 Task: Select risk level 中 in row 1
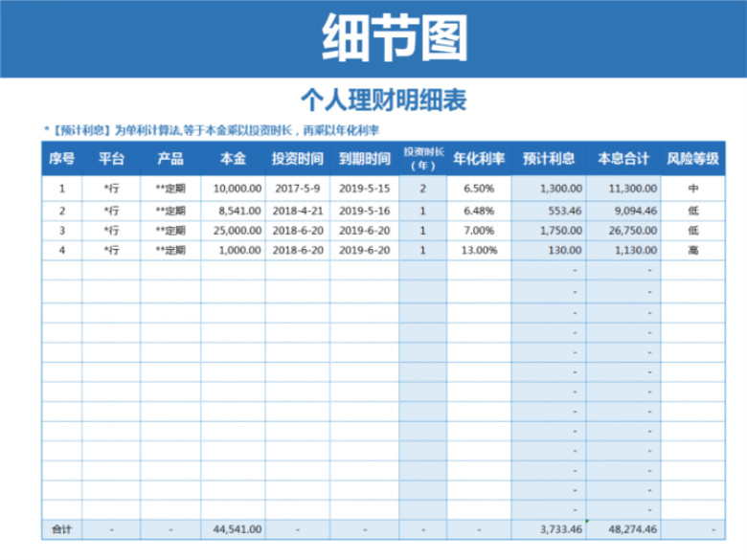point(692,189)
